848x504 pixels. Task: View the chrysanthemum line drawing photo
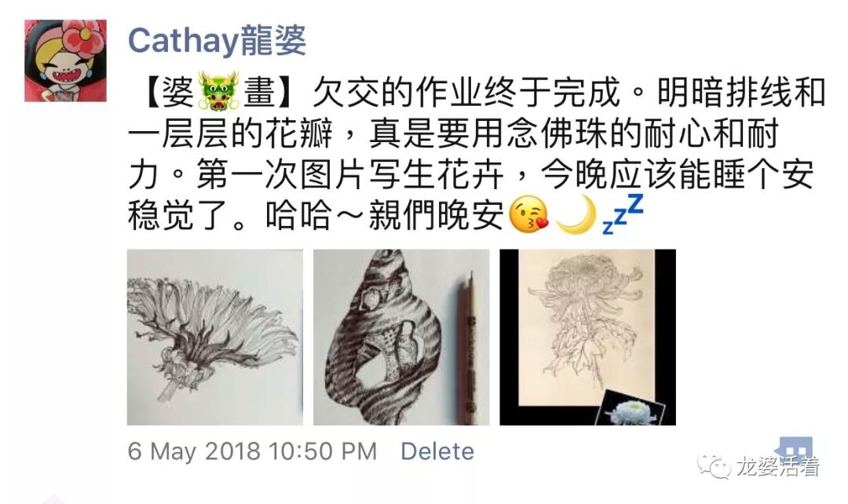click(588, 337)
